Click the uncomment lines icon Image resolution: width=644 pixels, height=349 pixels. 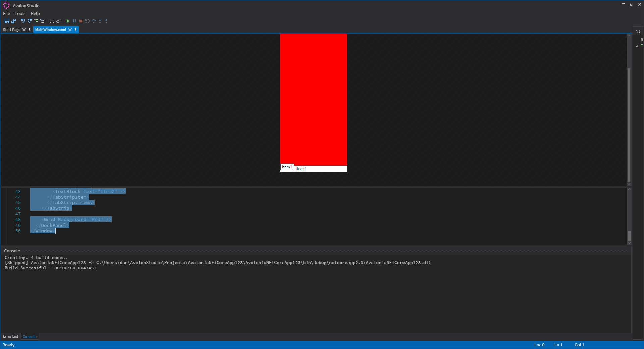42,21
